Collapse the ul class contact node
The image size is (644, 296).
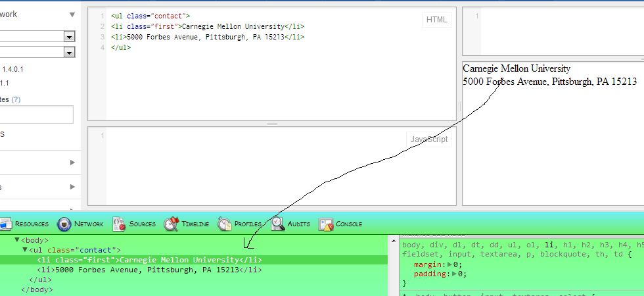pos(25,250)
